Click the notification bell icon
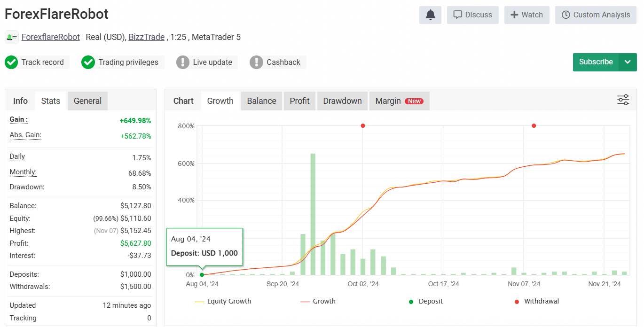 (430, 15)
